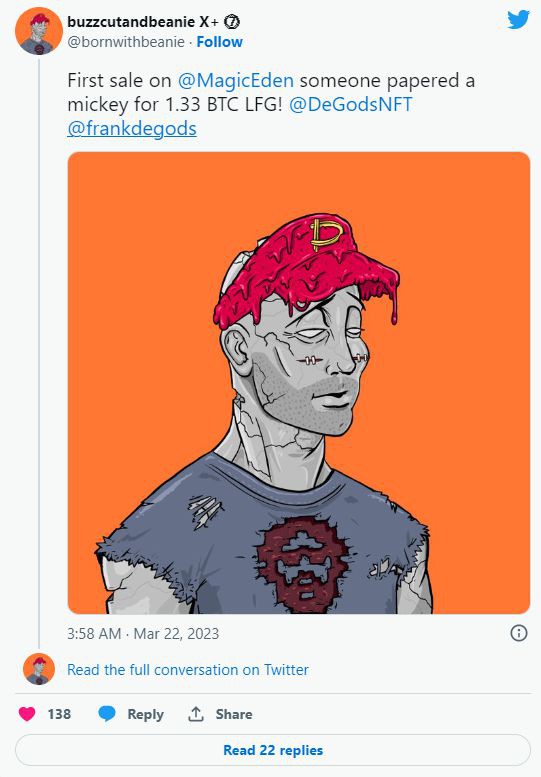
Task: Click the Share label
Action: click(234, 714)
